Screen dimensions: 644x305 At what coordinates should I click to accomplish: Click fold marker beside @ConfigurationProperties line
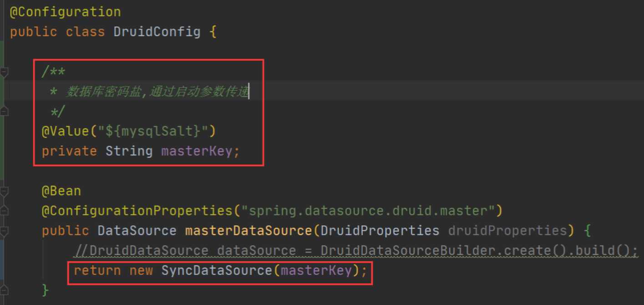point(4,211)
